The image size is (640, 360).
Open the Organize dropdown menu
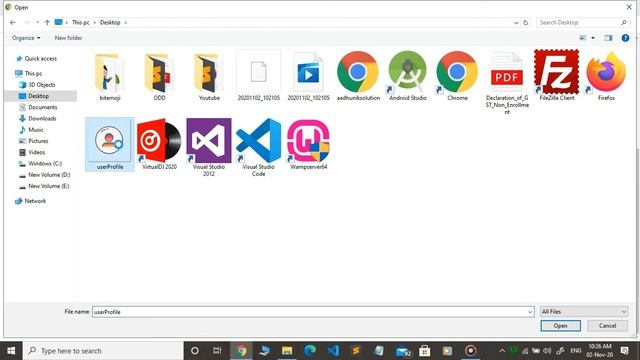pyautogui.click(x=26, y=38)
